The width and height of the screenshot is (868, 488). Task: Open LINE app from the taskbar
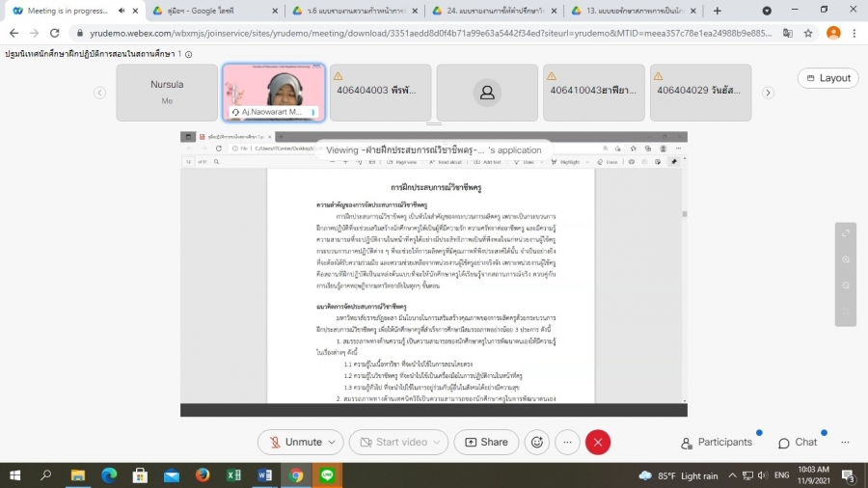[x=327, y=475]
